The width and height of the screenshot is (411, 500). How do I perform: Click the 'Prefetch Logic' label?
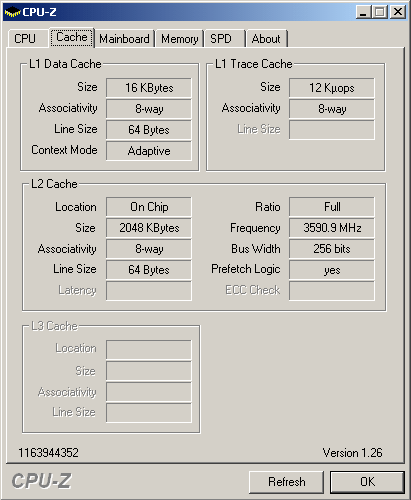[x=246, y=269]
